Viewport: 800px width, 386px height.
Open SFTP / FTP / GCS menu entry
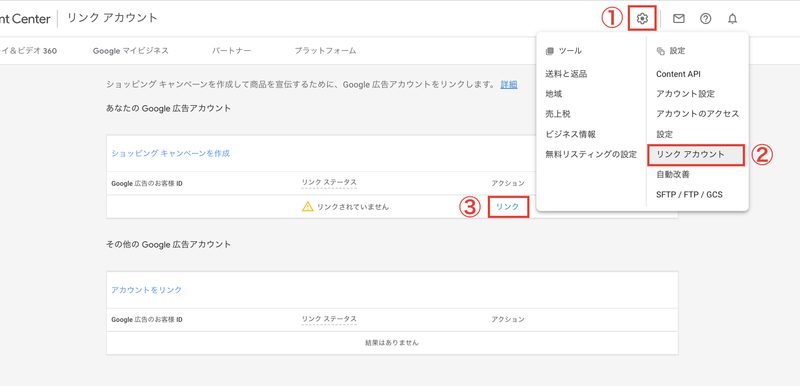[x=689, y=194]
